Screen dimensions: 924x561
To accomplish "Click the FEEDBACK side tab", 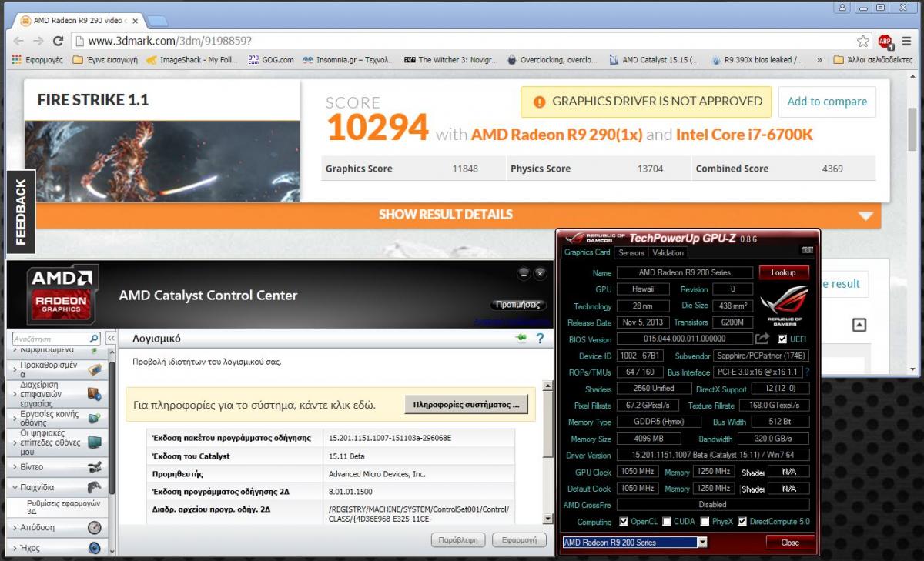I will (x=21, y=212).
